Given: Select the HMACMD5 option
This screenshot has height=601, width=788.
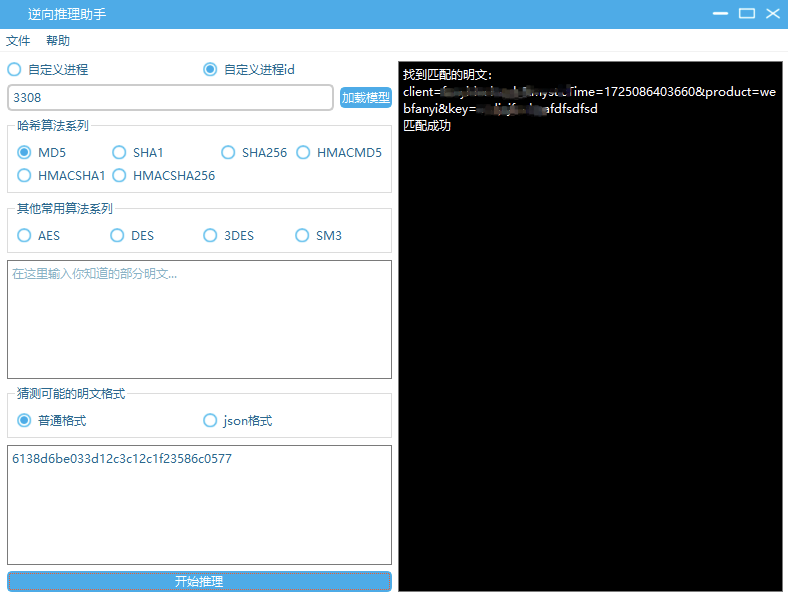Looking at the screenshot, I should click(x=304, y=153).
